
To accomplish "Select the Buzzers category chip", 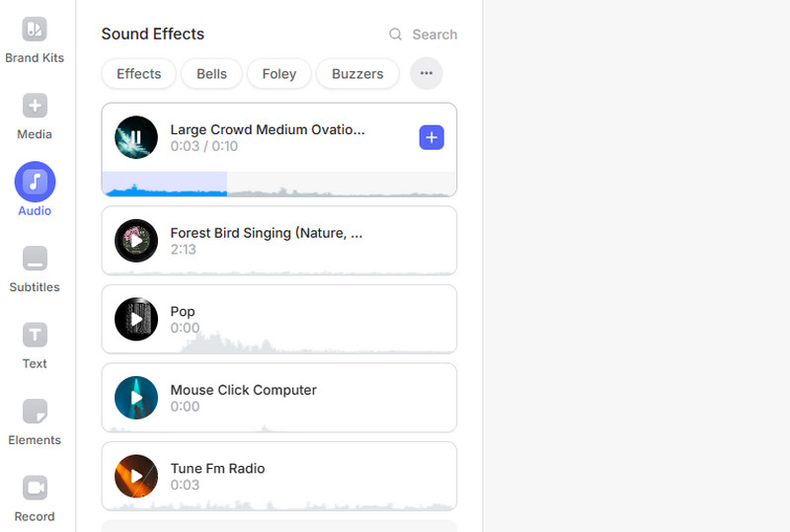I will pyautogui.click(x=357, y=74).
